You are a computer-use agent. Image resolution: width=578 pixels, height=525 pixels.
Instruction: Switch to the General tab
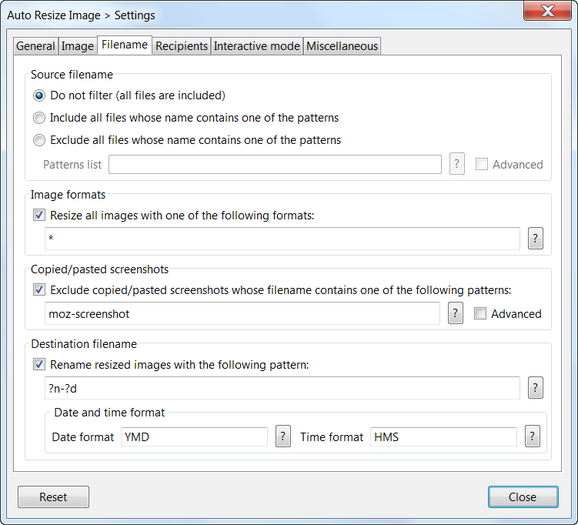[36, 46]
